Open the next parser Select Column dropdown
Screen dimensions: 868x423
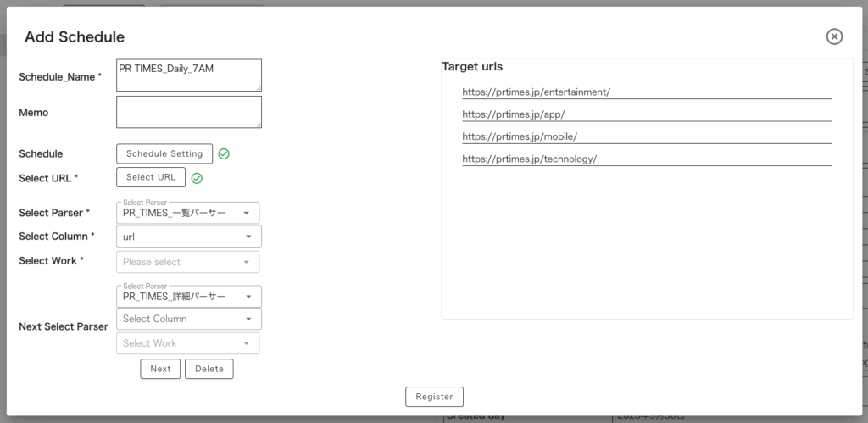[187, 319]
